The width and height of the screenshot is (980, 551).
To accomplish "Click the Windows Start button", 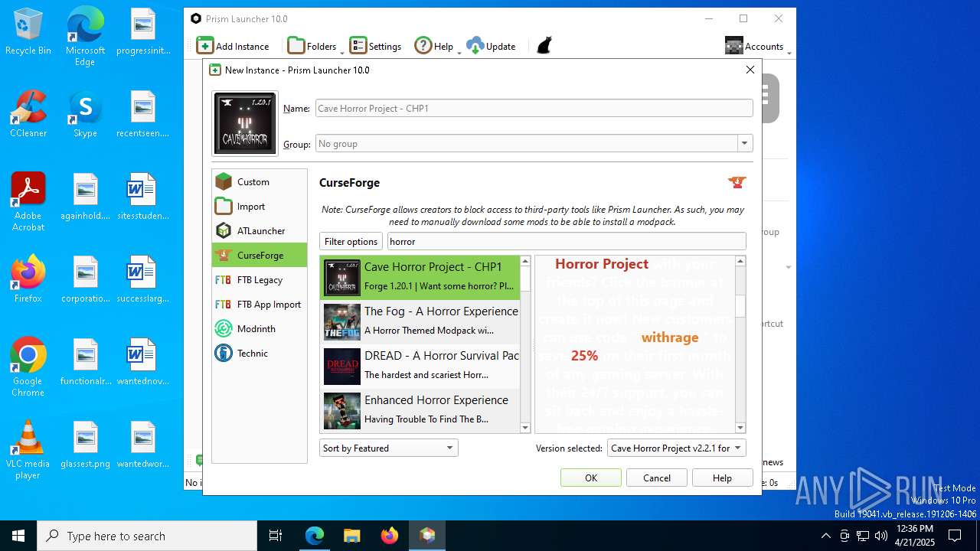I will [x=18, y=536].
